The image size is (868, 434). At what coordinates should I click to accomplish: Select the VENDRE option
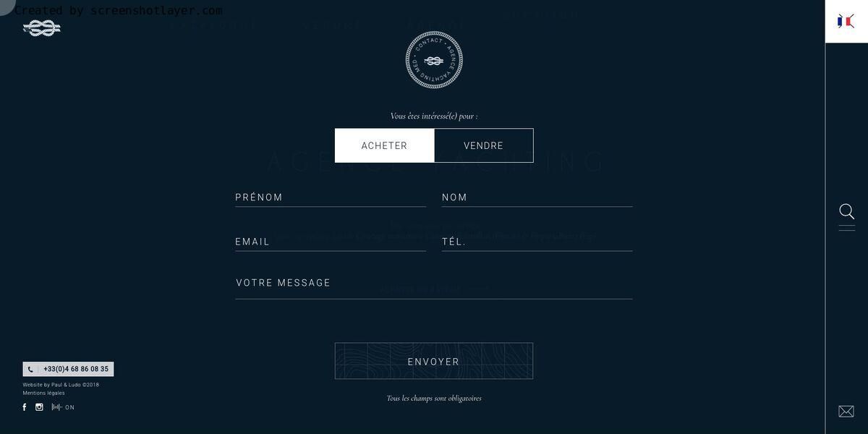pyautogui.click(x=483, y=145)
